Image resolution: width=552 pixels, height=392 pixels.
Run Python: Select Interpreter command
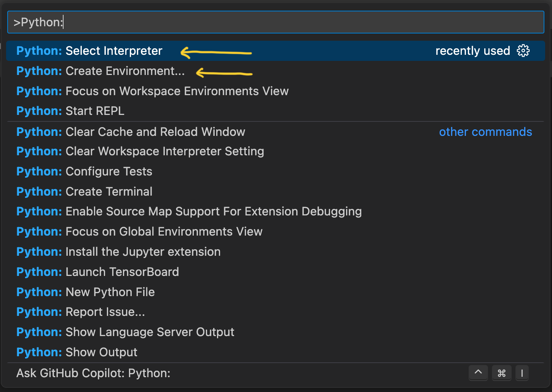(x=276, y=51)
